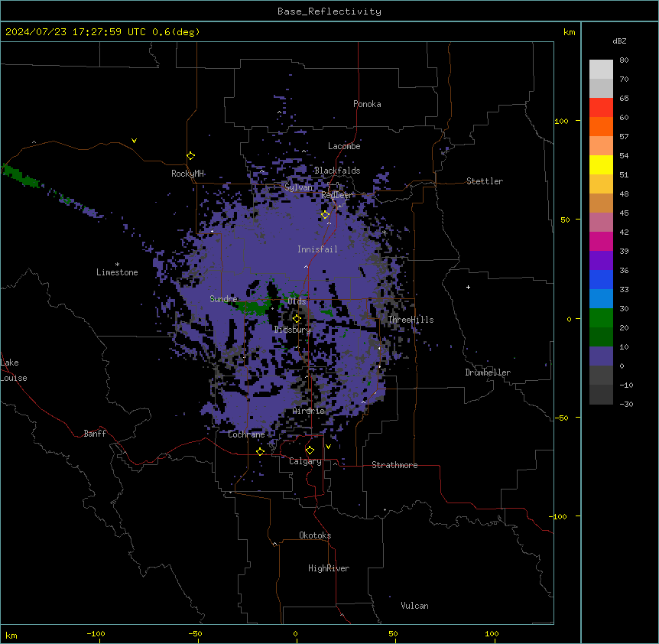Click the Lacombe label

pyautogui.click(x=344, y=146)
